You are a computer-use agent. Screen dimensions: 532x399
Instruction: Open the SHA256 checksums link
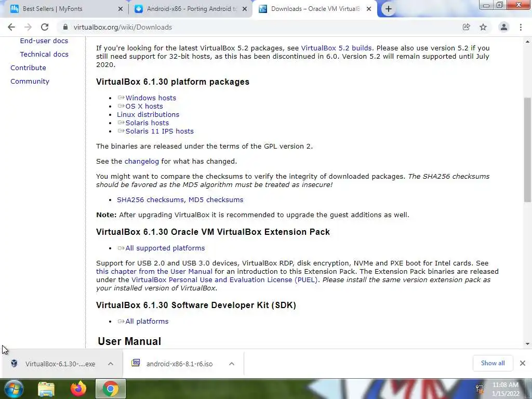point(150,200)
